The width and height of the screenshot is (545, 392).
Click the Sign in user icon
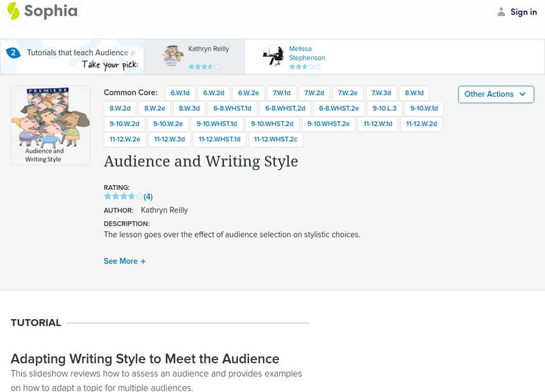click(501, 12)
